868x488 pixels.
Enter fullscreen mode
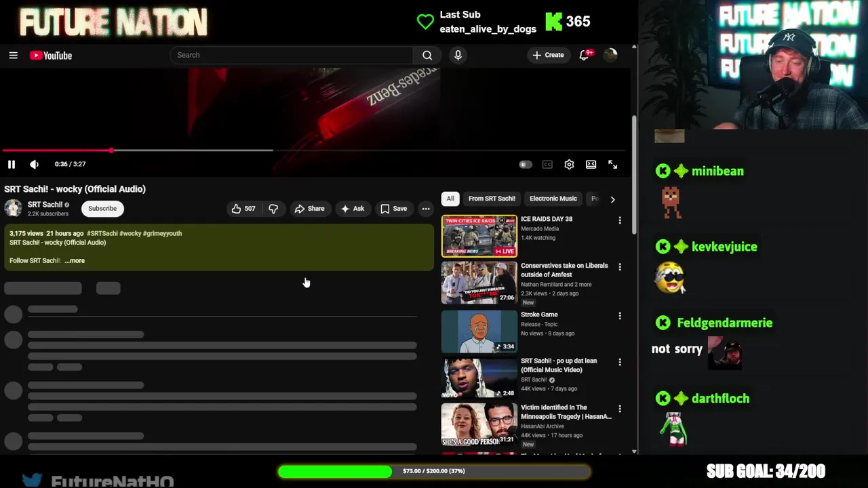pos(612,164)
